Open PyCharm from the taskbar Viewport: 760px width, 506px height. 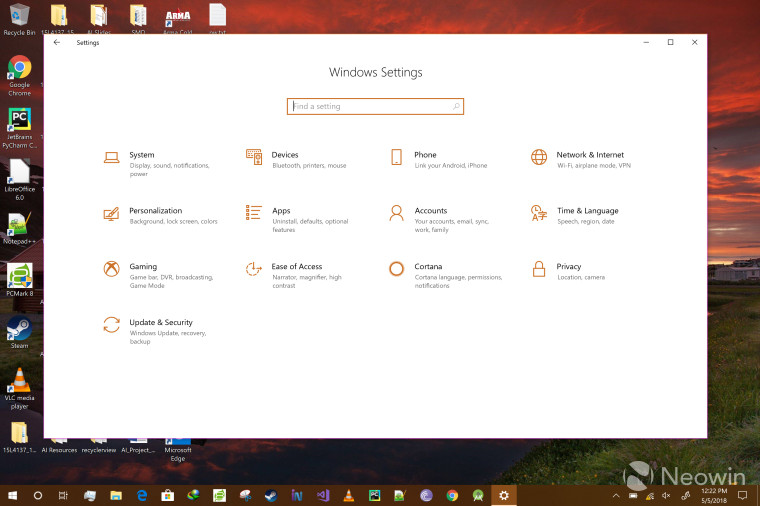(374, 495)
